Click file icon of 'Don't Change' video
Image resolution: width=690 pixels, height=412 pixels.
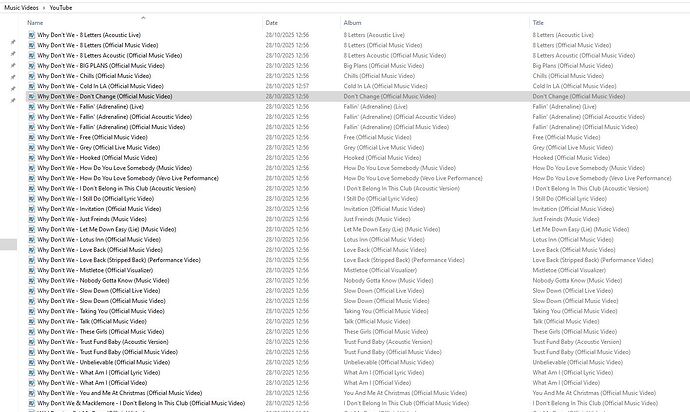coord(32,96)
